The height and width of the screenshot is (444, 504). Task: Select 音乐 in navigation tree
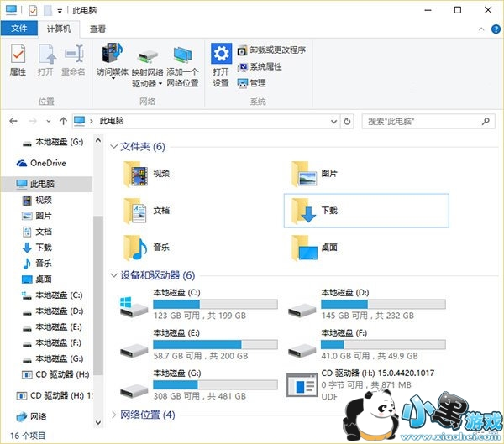tap(37, 264)
